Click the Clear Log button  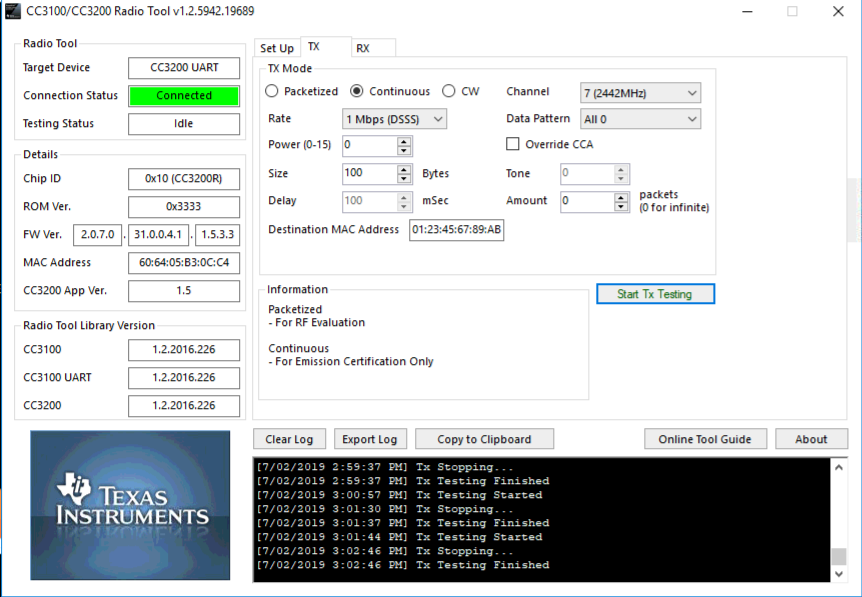tap(289, 439)
